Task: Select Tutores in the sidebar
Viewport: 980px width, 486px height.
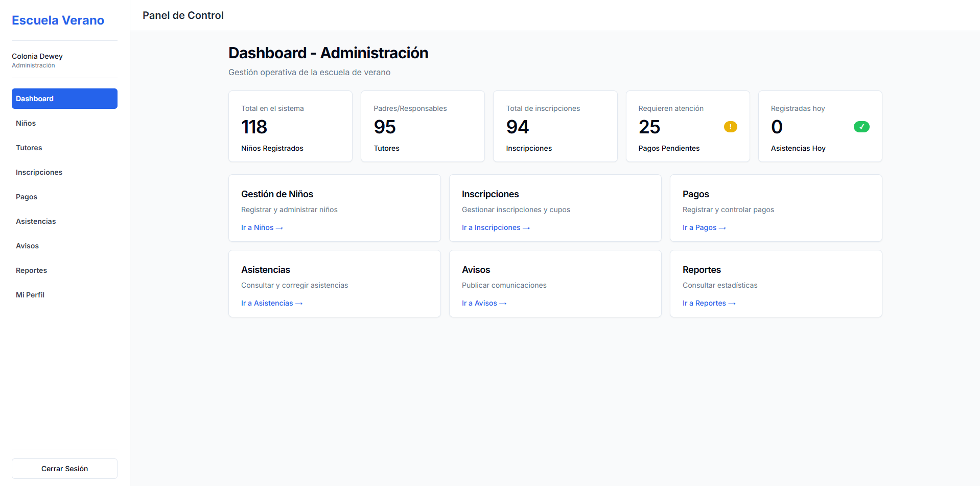Action: click(x=64, y=148)
